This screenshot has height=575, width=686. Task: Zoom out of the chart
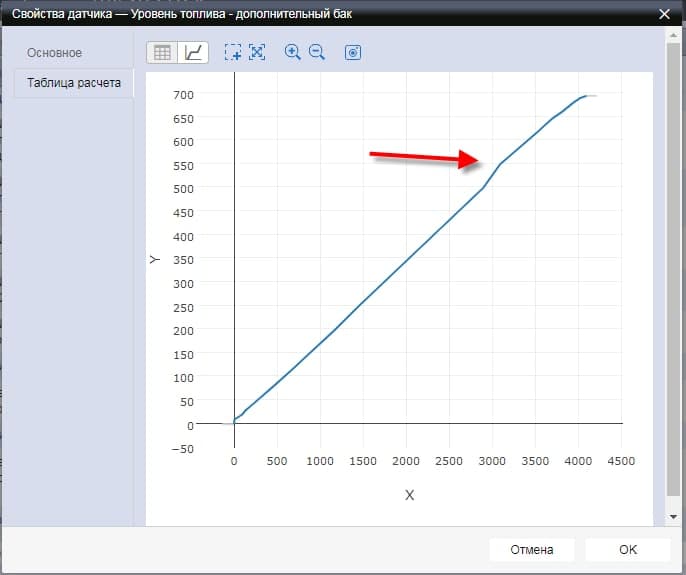click(317, 53)
